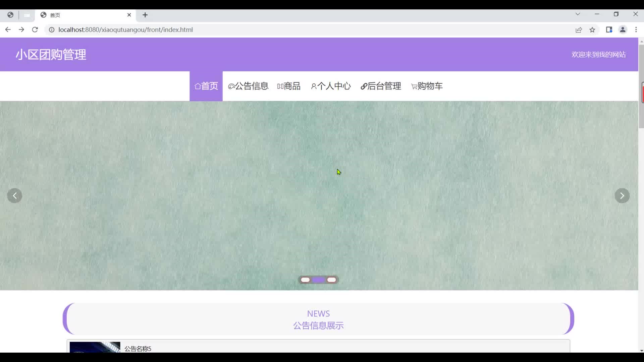This screenshot has height=362, width=644.
Task: Show the previous carousel slide
Action: coord(15,196)
